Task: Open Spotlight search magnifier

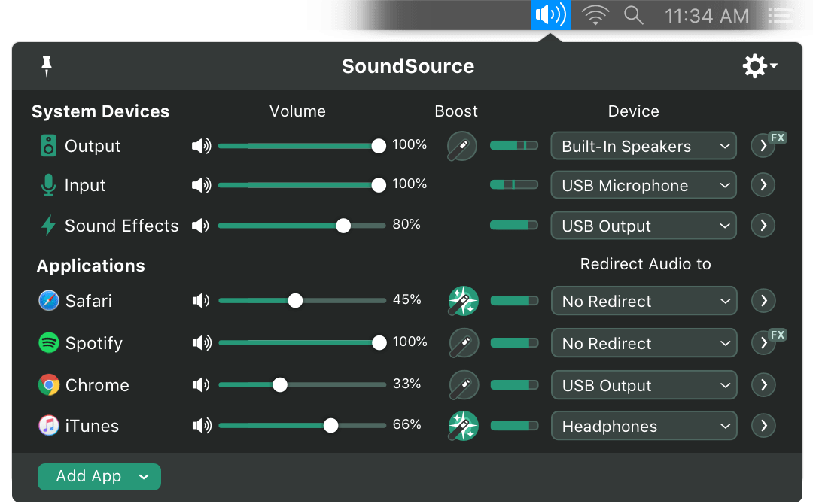Action: [x=634, y=15]
